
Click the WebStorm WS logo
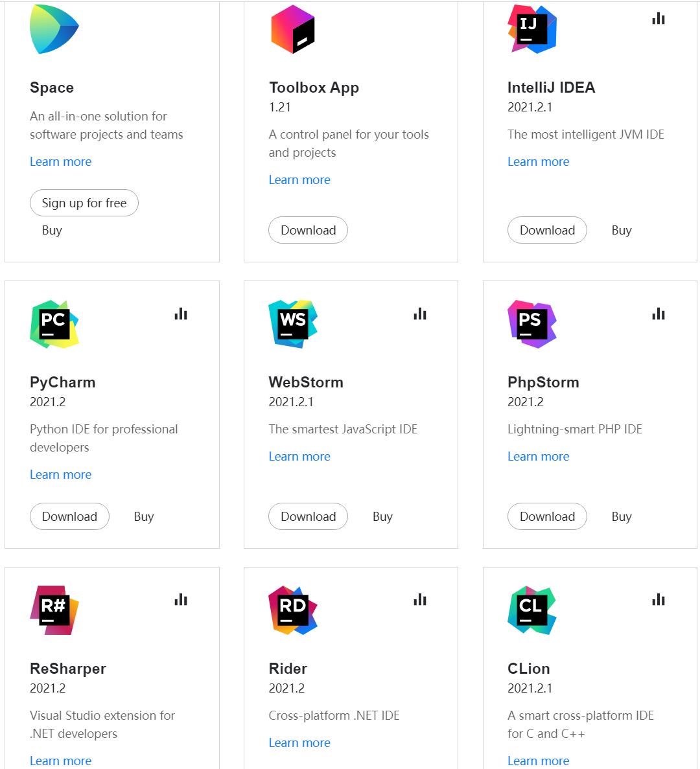(x=293, y=324)
